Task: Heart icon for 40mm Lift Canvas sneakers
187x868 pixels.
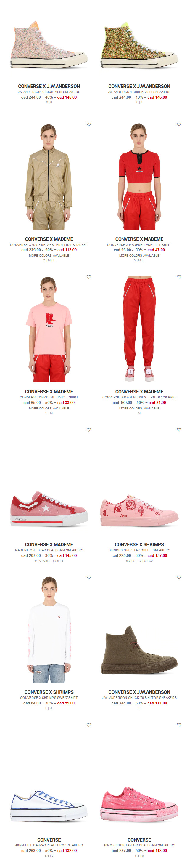Action: [x=89, y=725]
